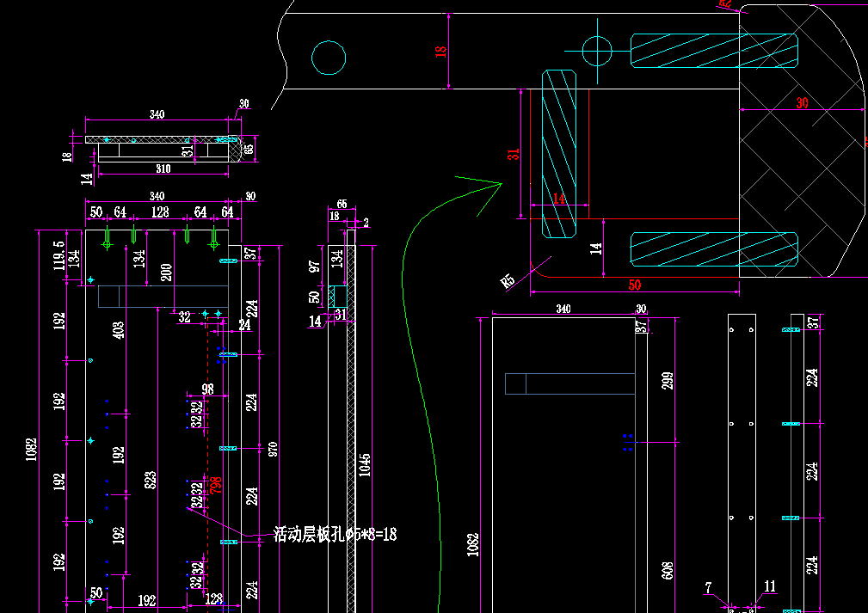Screen dimensions: 868x613
Task: Click the 128 horizontal dimension text
Action: coord(159,211)
